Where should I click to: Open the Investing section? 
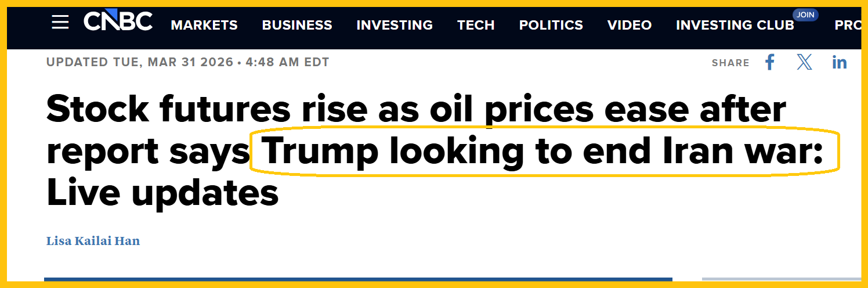[x=395, y=25]
